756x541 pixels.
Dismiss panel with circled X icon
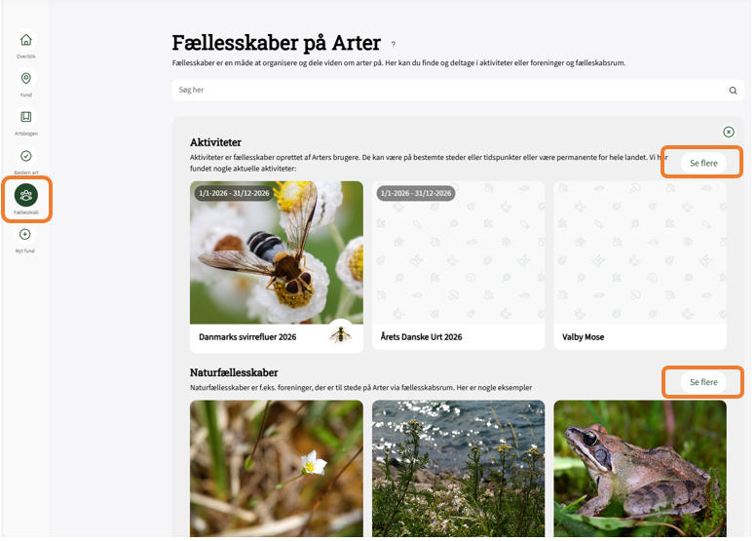pos(729,132)
